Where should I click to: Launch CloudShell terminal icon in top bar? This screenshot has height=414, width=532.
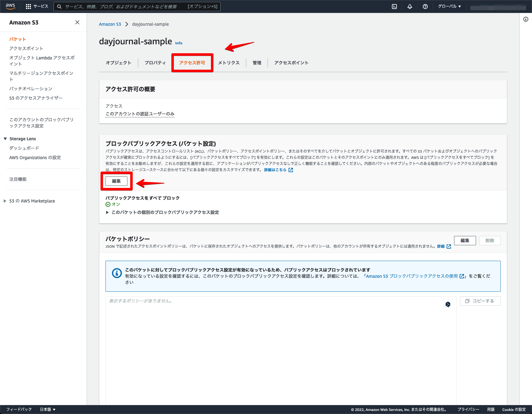[x=394, y=7]
